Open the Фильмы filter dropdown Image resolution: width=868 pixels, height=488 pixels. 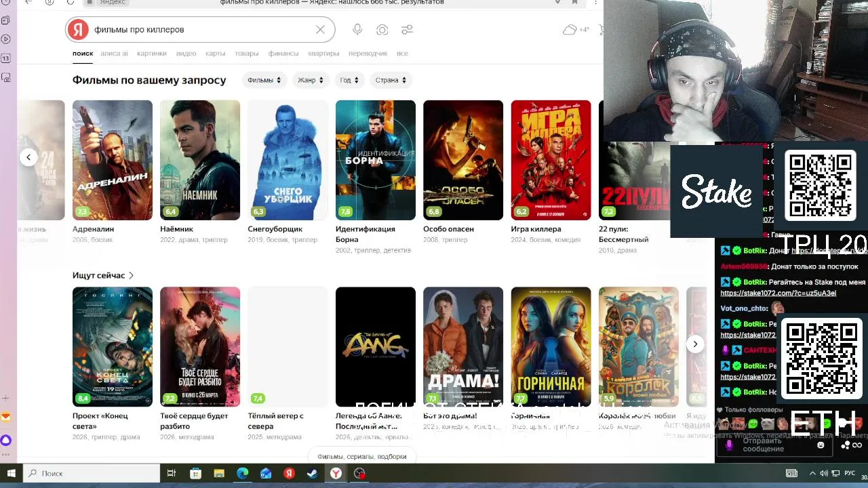point(264,80)
